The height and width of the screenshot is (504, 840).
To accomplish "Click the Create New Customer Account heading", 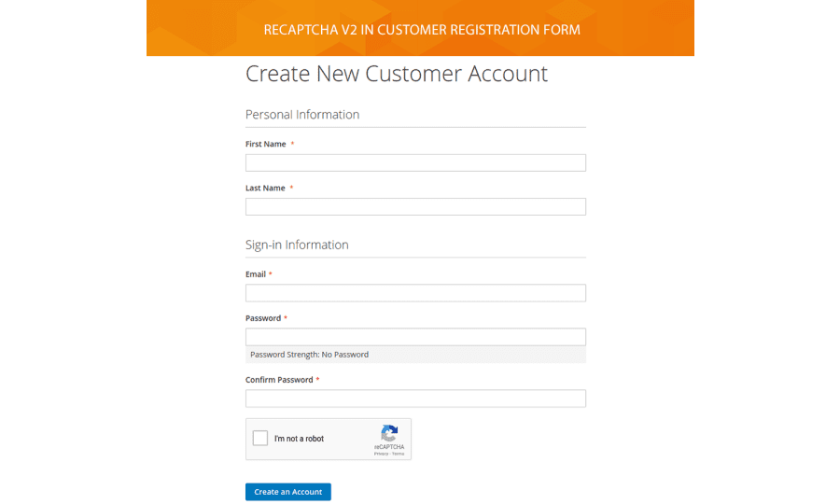I will pyautogui.click(x=397, y=74).
